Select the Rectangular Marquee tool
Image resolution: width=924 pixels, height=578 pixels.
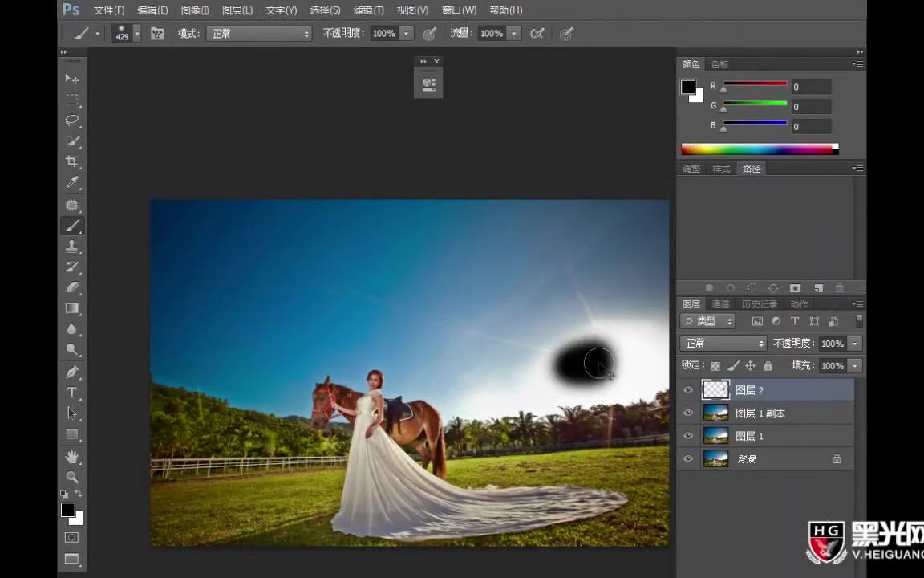pyautogui.click(x=72, y=99)
